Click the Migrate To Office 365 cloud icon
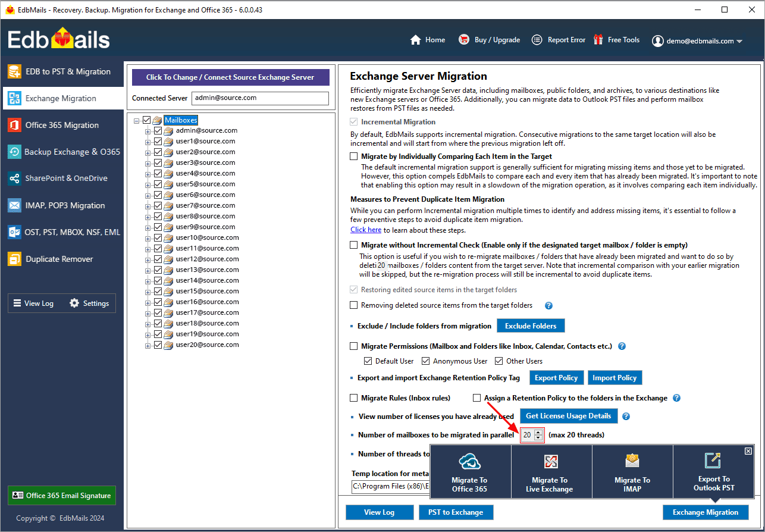Image resolution: width=765 pixels, height=532 pixels. (470, 462)
